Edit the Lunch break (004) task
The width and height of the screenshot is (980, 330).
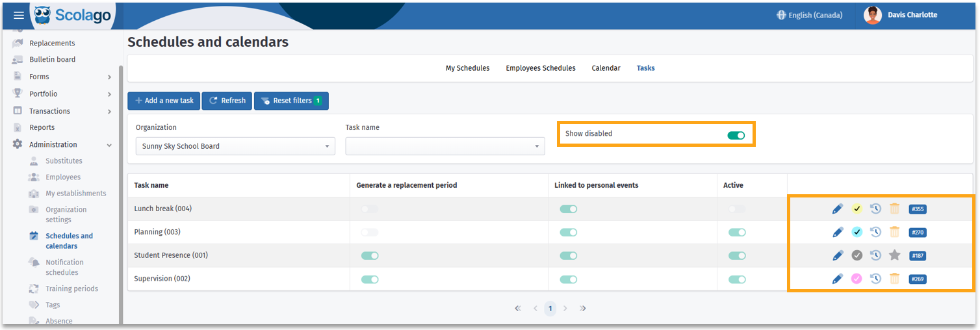[838, 209]
